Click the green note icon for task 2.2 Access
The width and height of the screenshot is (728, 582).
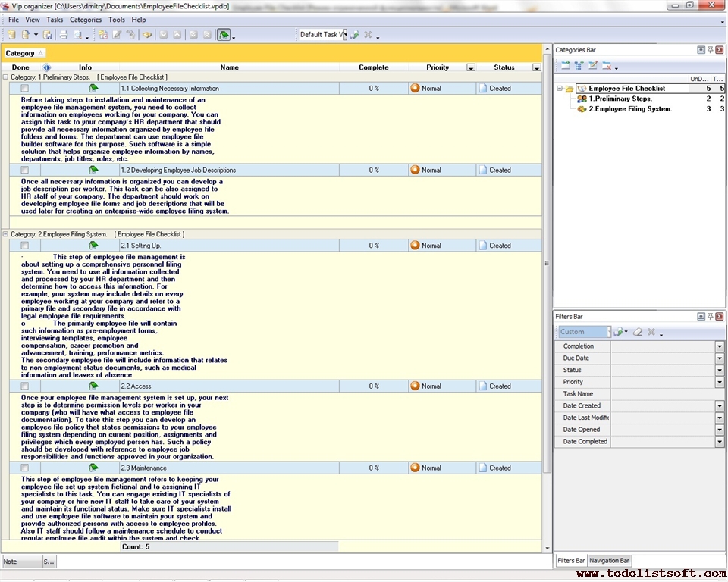(x=93, y=386)
